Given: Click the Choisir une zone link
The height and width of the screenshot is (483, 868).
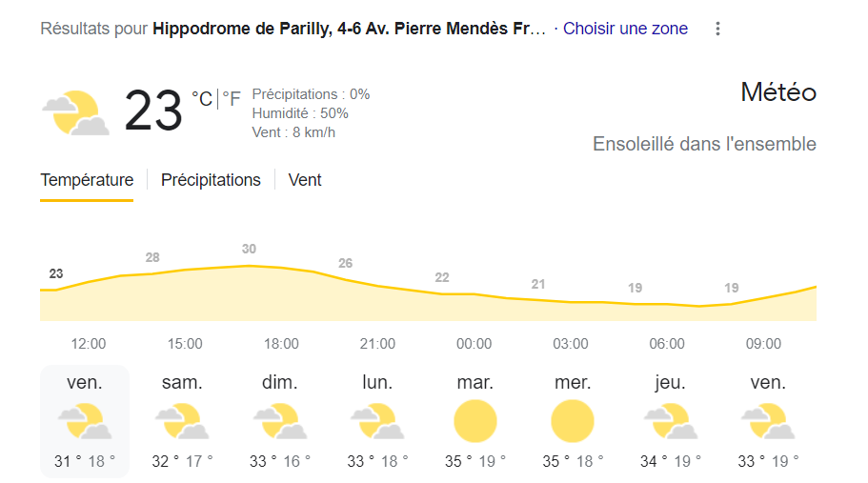Looking at the screenshot, I should [x=625, y=29].
